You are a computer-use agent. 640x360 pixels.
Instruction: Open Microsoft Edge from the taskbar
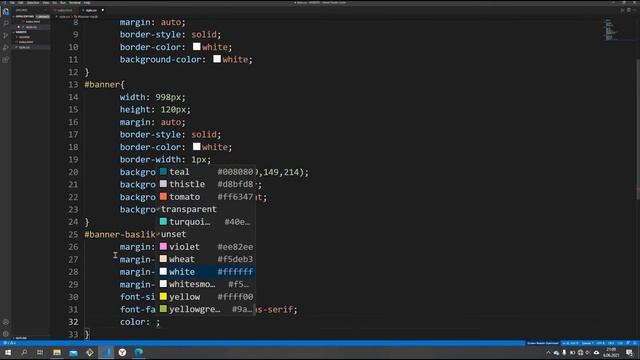[x=139, y=353]
